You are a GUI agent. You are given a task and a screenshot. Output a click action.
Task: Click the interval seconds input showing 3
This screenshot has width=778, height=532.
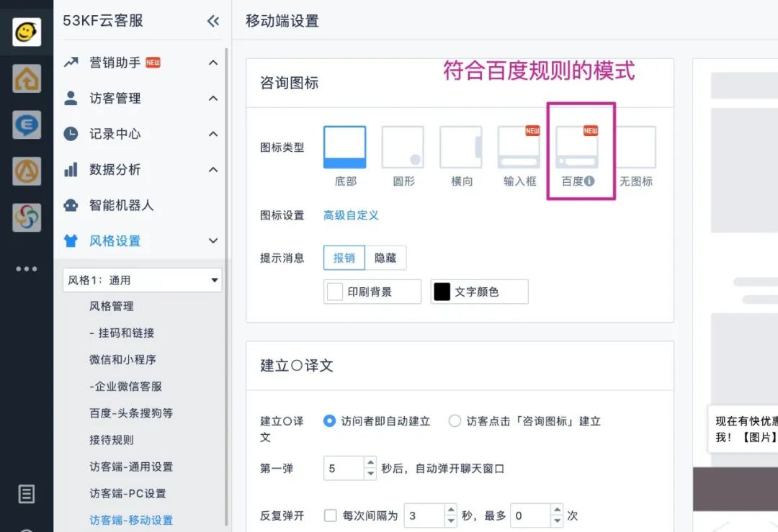[x=425, y=515]
